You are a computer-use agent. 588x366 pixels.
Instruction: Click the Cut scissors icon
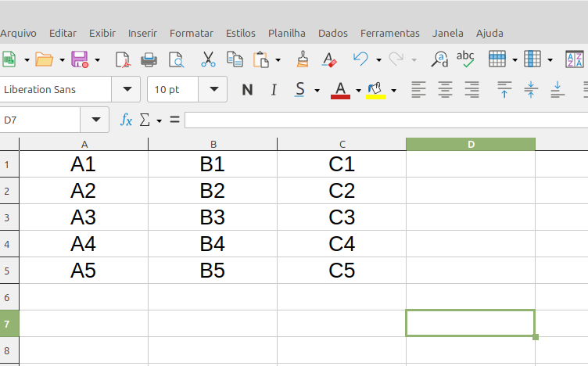click(x=208, y=59)
